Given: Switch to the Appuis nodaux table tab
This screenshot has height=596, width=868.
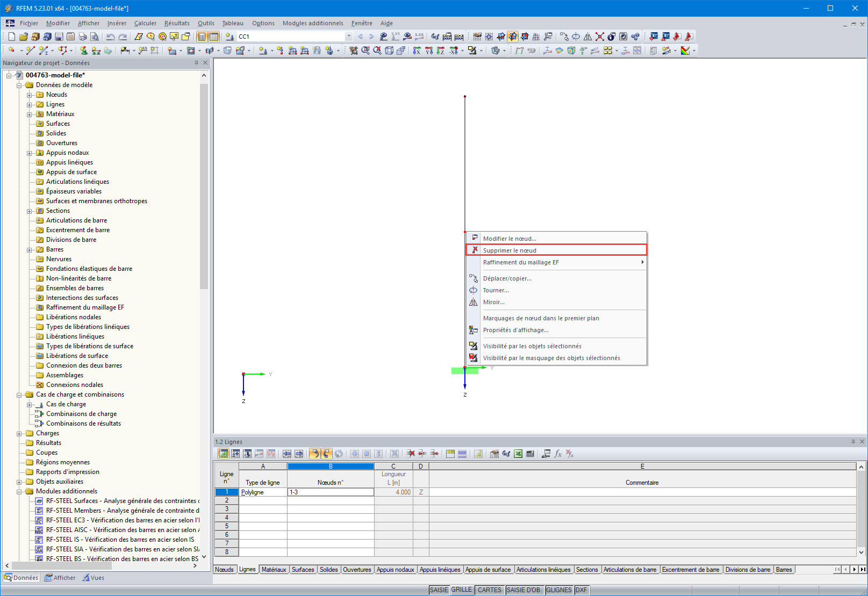Looking at the screenshot, I should 395,570.
